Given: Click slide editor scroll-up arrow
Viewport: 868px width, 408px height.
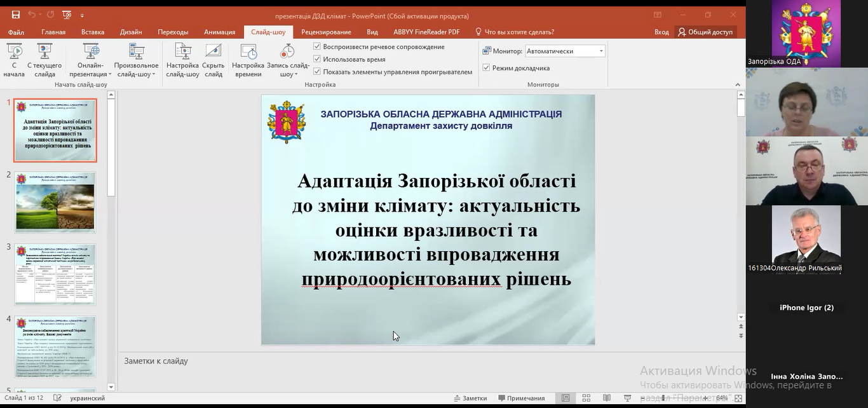Looking at the screenshot, I should 741,95.
